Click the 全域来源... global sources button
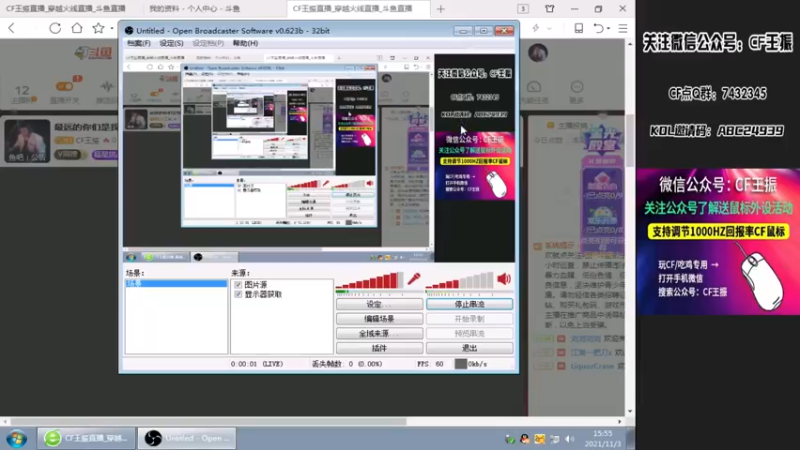This screenshot has height=450, width=800. [x=379, y=334]
